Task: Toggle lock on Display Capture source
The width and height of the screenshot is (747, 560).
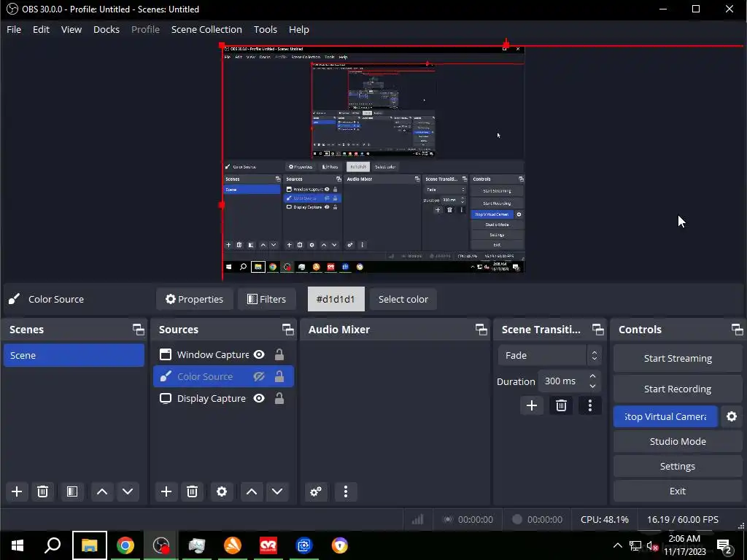Action: tap(279, 399)
